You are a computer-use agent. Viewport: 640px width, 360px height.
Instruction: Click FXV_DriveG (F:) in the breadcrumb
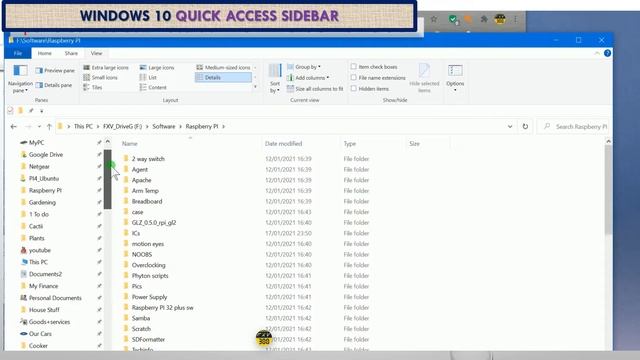[x=122, y=127]
